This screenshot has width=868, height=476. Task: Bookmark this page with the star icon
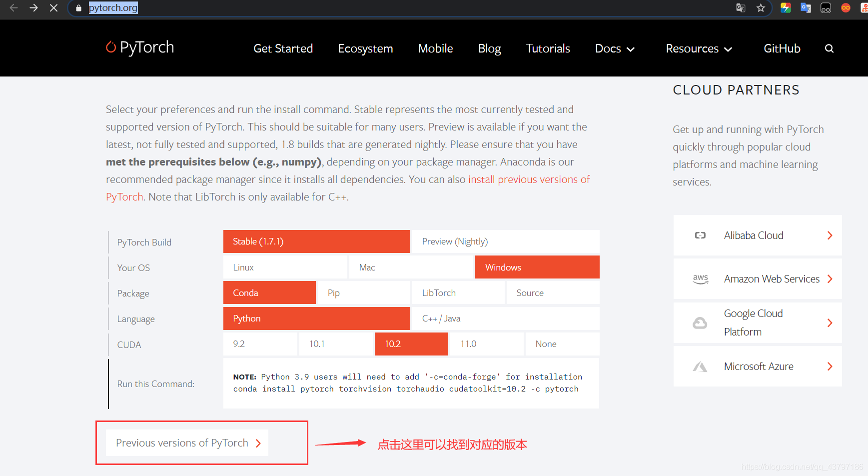(x=761, y=7)
